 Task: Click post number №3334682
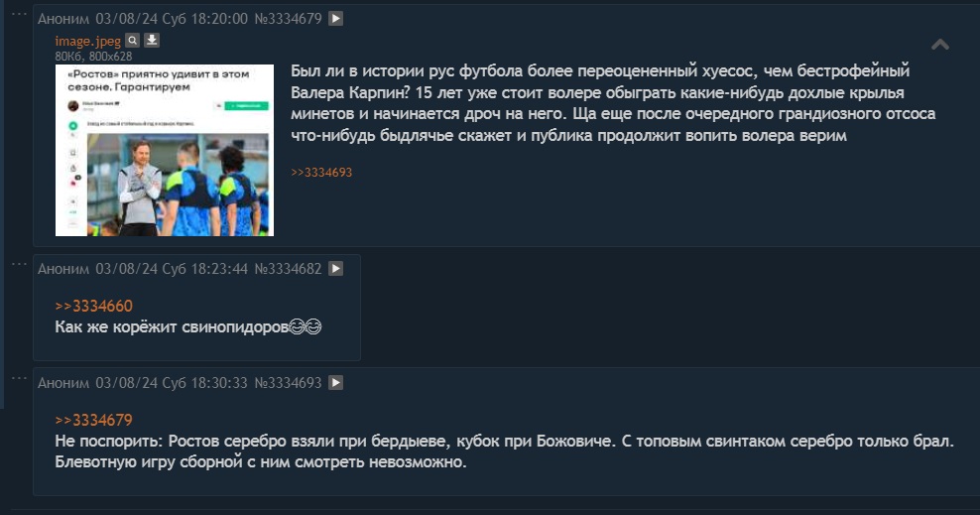pos(288,269)
